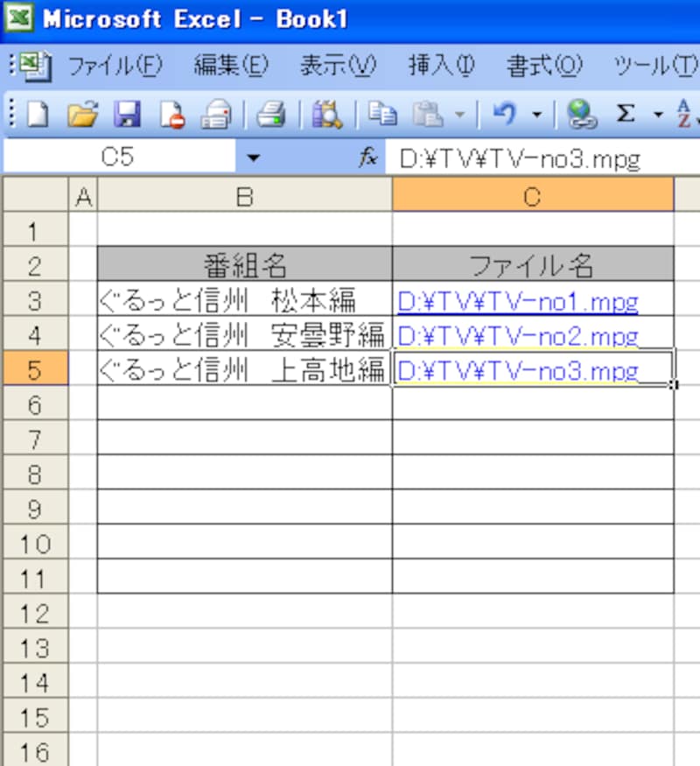Select row 5 header
This screenshot has height=766, width=700.
[36, 369]
